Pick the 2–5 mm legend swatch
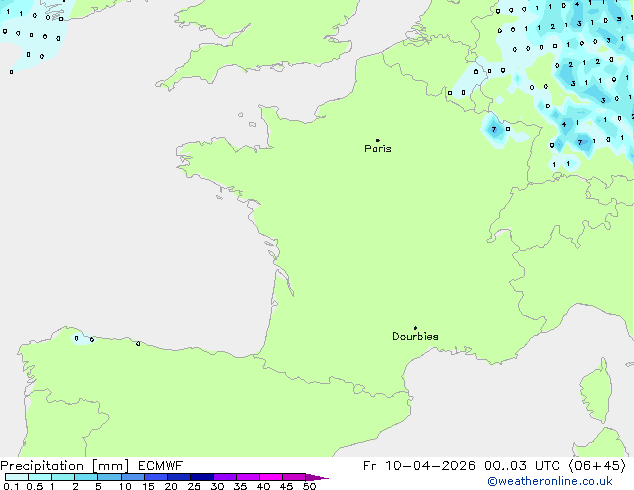The image size is (634, 490). point(86,477)
